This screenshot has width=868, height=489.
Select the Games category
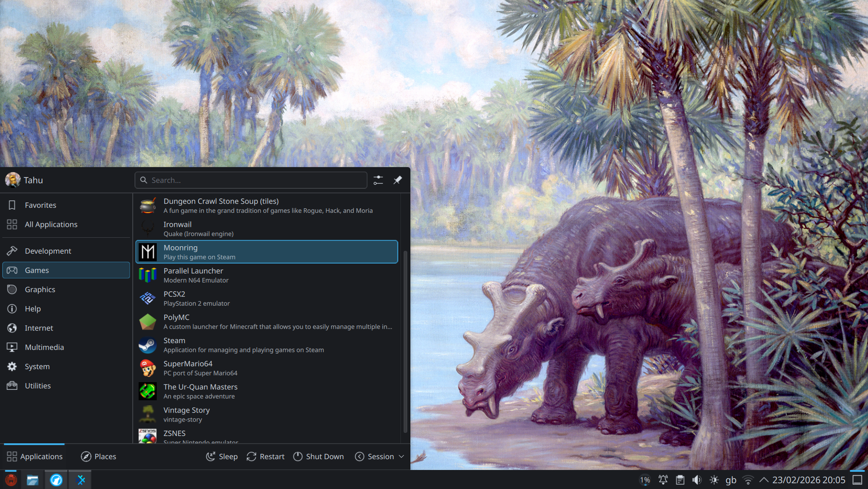(66, 270)
